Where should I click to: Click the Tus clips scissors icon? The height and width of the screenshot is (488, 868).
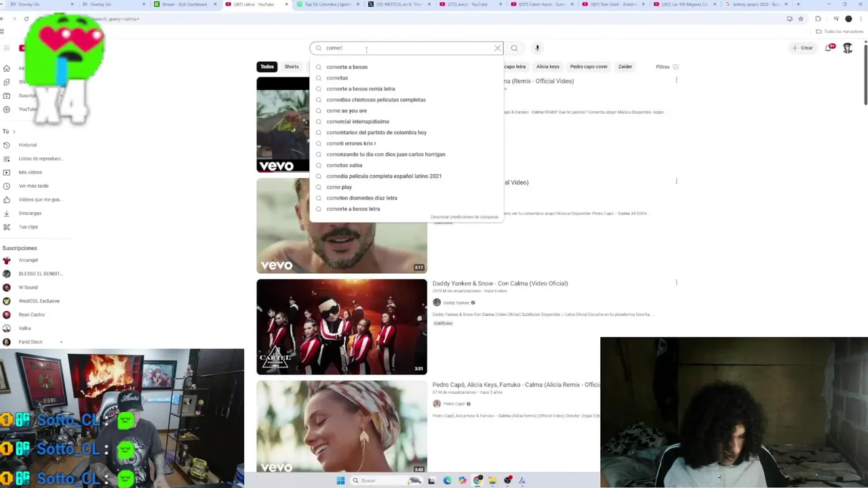[x=6, y=227]
